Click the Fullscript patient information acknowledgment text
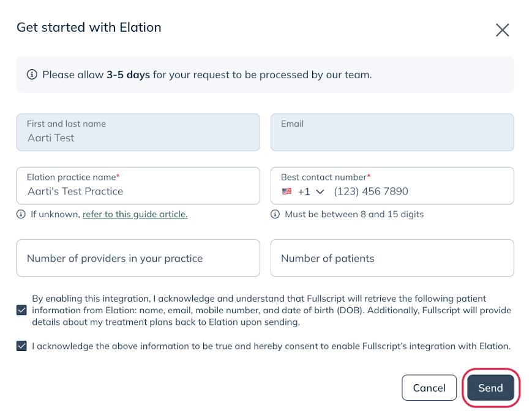The image size is (532, 419). [271, 310]
